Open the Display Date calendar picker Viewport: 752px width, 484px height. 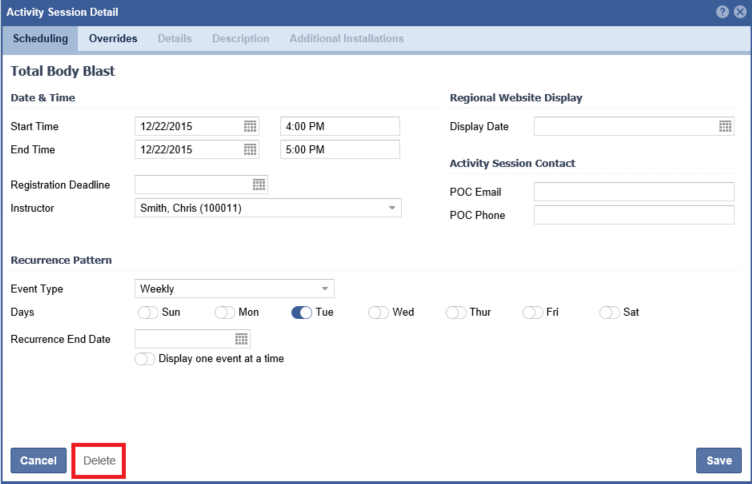tap(725, 126)
